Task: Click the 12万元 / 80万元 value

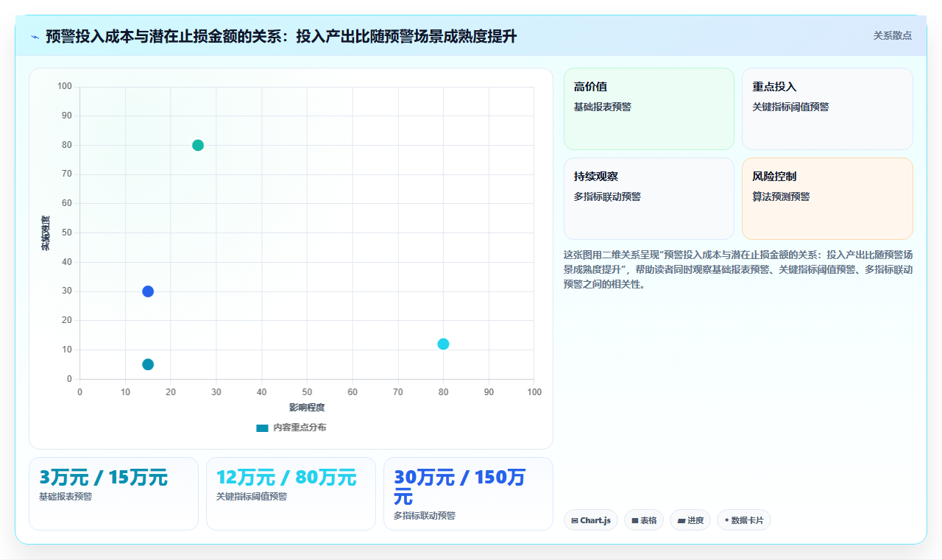Action: (x=286, y=478)
